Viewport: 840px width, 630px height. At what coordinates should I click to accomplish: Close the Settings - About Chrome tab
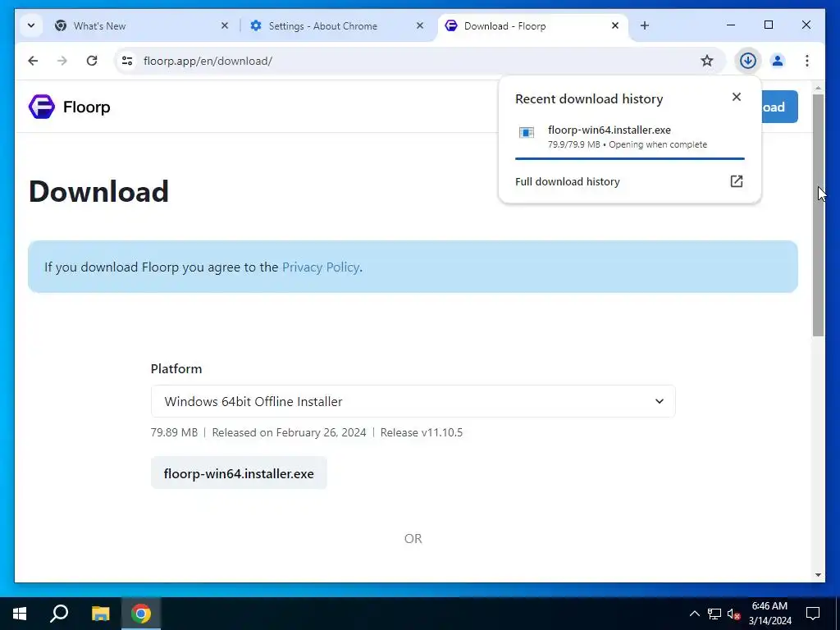tap(420, 25)
